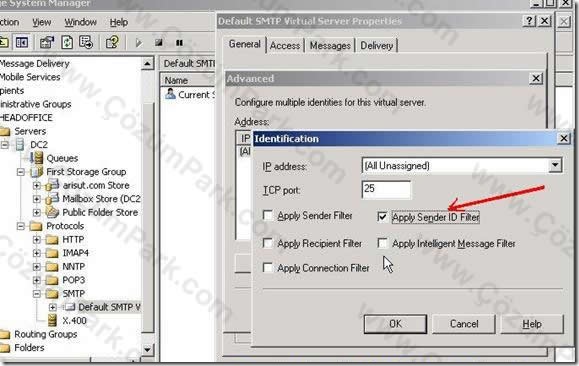This screenshot has width=579, height=366.
Task: Open the IP address dropdown
Action: point(555,165)
